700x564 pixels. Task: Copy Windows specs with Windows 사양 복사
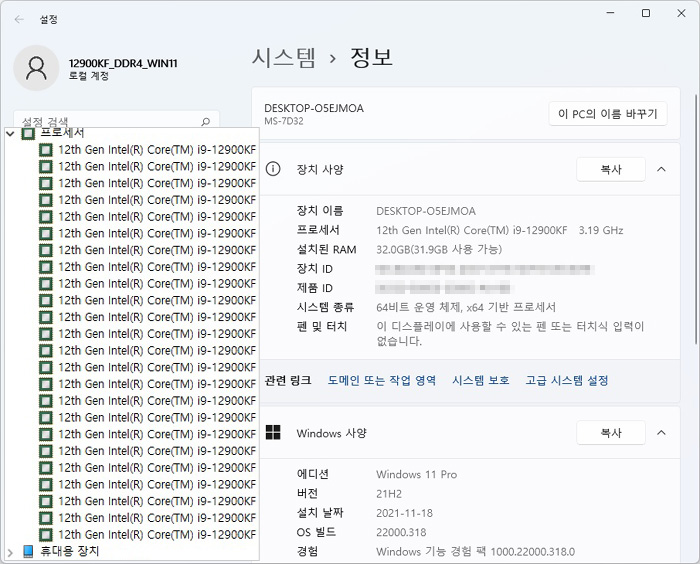[611, 433]
